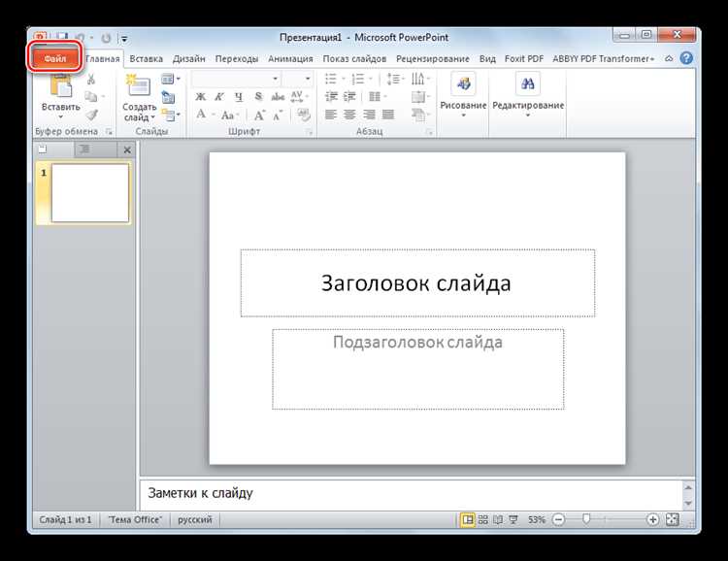Image resolution: width=728 pixels, height=561 pixels.
Task: Toggle underline formatting (Ч)
Action: [240, 96]
